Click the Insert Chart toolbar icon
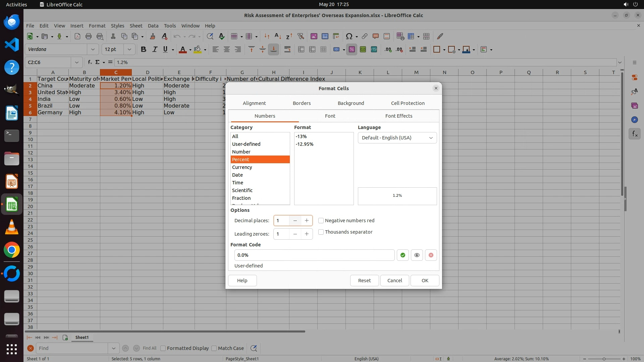 (325, 36)
